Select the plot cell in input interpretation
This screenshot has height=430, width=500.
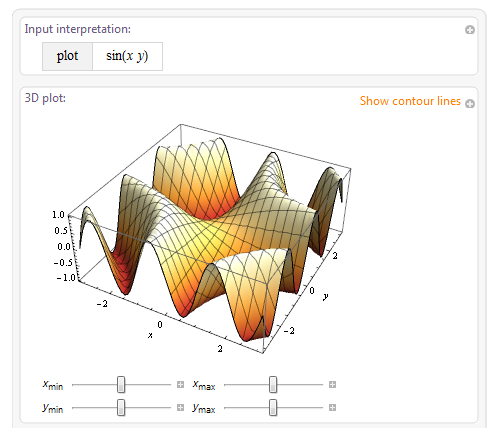pyautogui.click(x=67, y=56)
